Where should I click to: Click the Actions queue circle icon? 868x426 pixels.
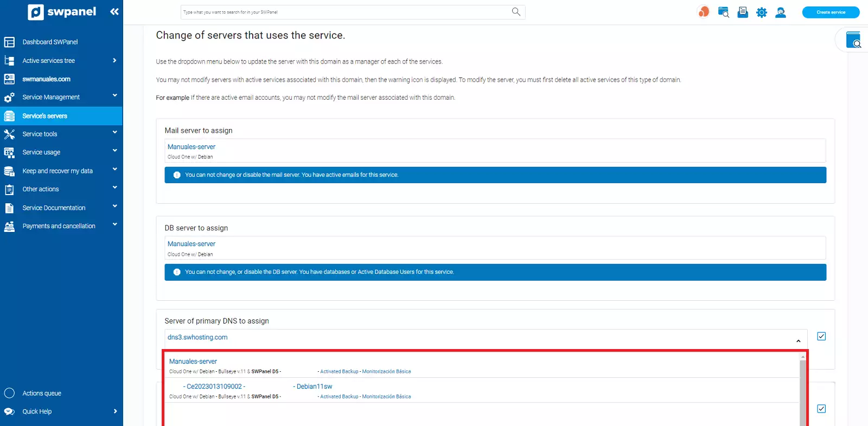coord(9,393)
